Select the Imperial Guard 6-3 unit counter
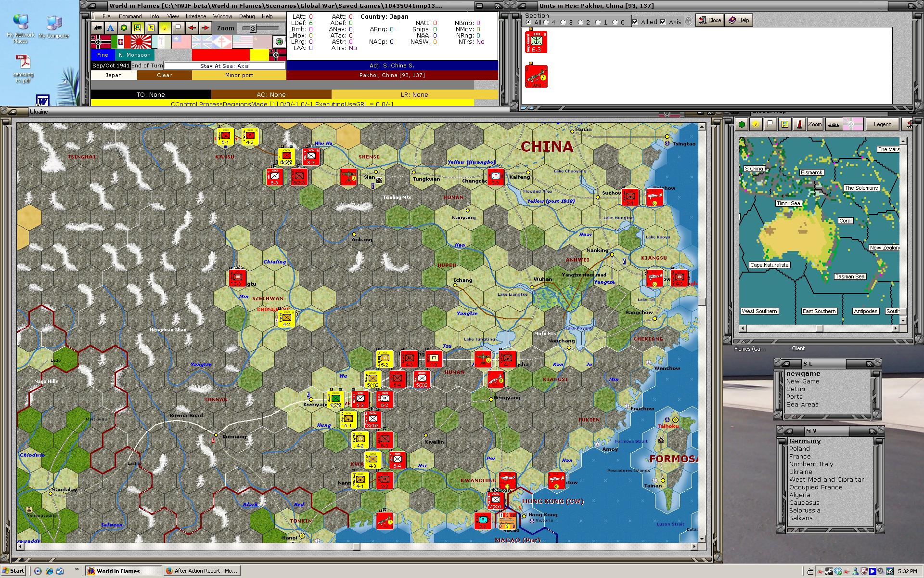The height and width of the screenshot is (578, 924). point(536,42)
